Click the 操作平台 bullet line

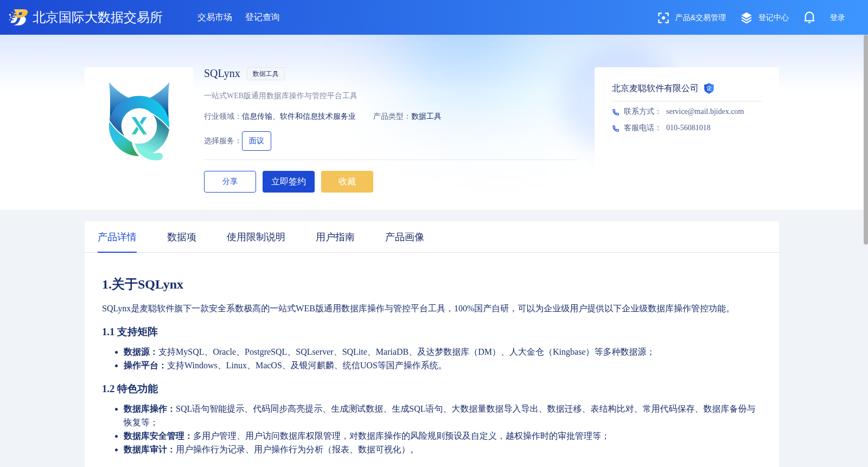coord(285,366)
